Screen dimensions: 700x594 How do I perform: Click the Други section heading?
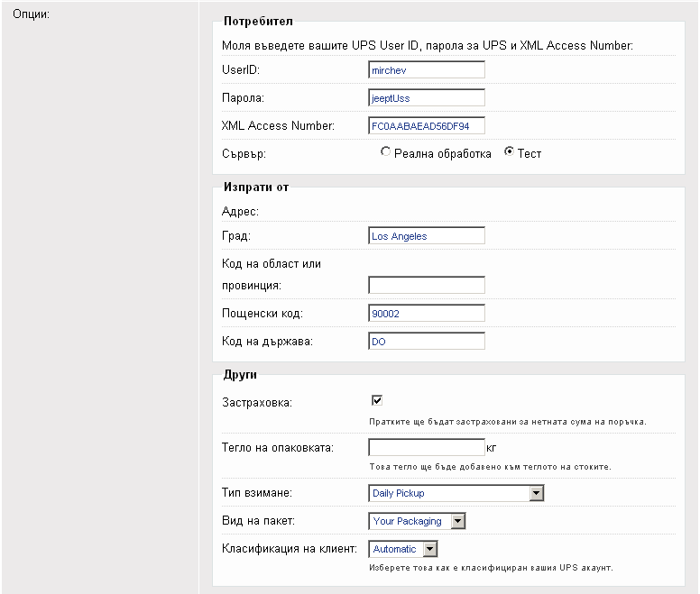[x=239, y=374]
